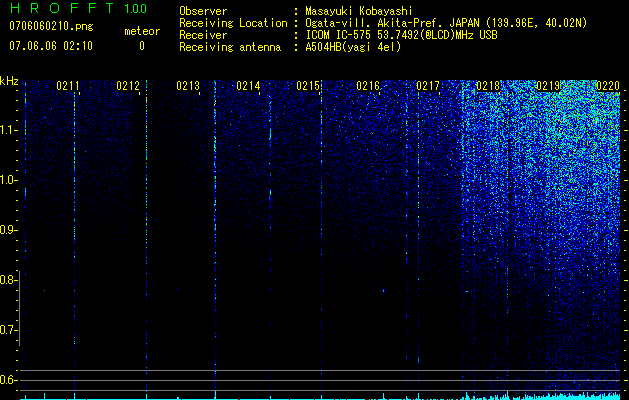Click the 0213 time marker
The image size is (629, 400).
pos(188,86)
